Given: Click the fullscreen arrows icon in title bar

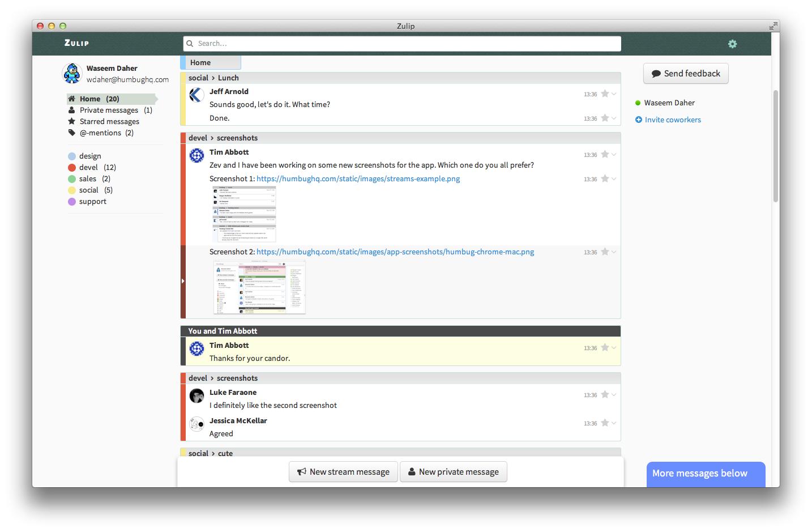Looking at the screenshot, I should [773, 26].
